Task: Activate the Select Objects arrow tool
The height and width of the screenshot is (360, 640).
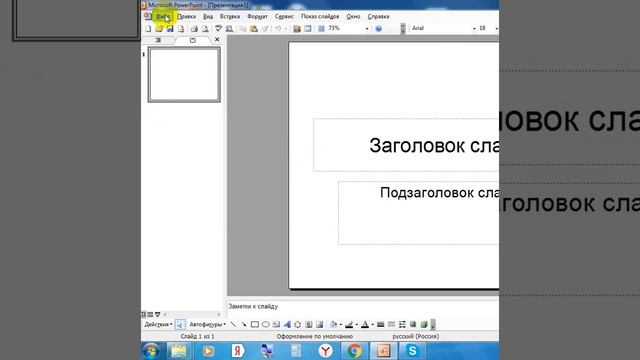Action: point(180,324)
